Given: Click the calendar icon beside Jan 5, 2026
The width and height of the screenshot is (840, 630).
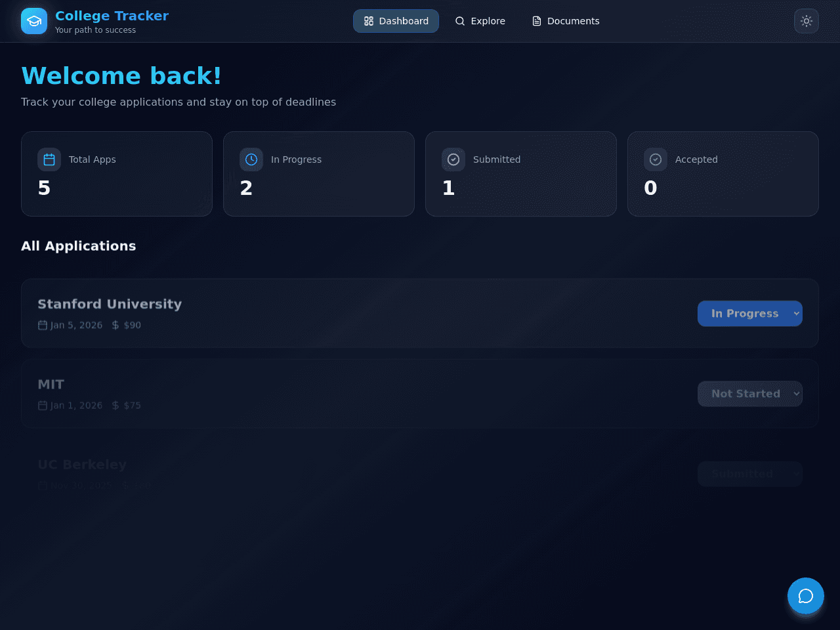Looking at the screenshot, I should tap(43, 325).
